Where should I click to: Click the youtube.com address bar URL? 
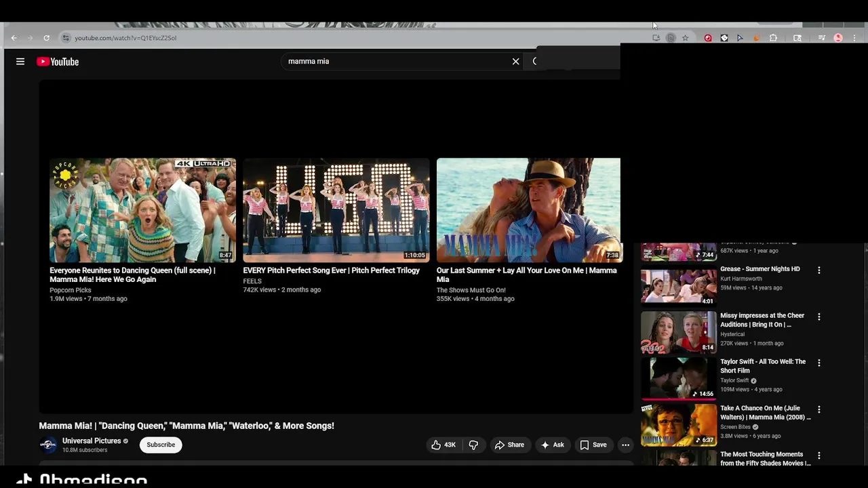pos(125,38)
